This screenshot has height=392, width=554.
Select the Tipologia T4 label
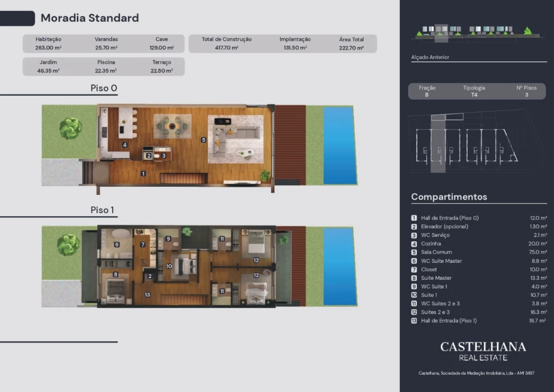pyautogui.click(x=474, y=91)
